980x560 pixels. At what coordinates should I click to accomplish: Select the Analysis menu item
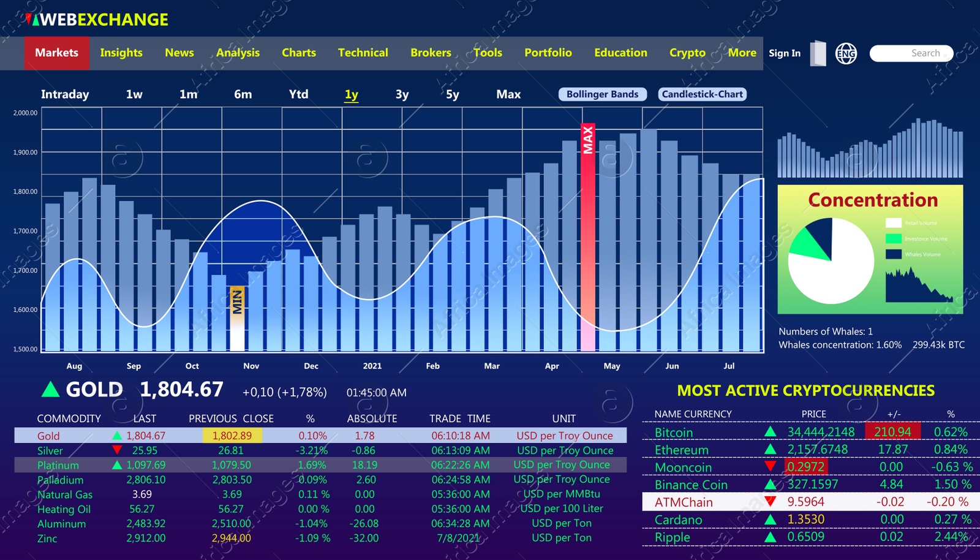(238, 53)
